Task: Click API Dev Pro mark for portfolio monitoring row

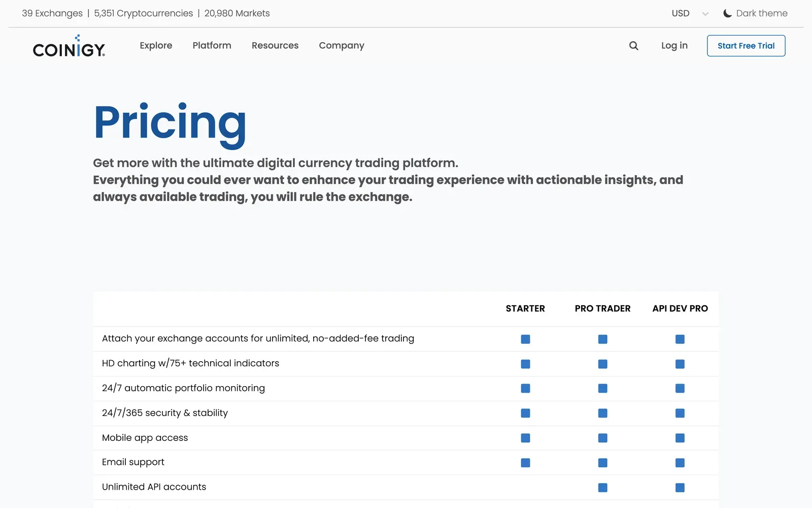Action: [x=680, y=388]
